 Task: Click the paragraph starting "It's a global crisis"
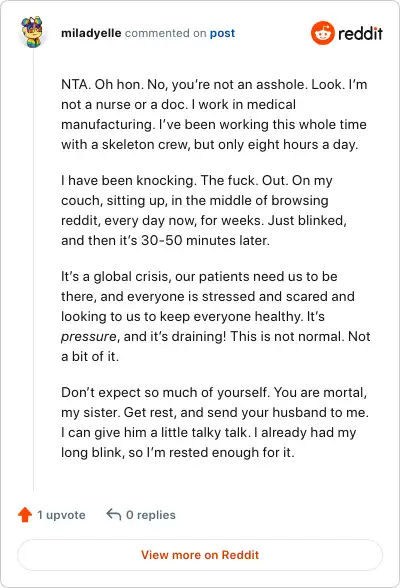click(216, 316)
